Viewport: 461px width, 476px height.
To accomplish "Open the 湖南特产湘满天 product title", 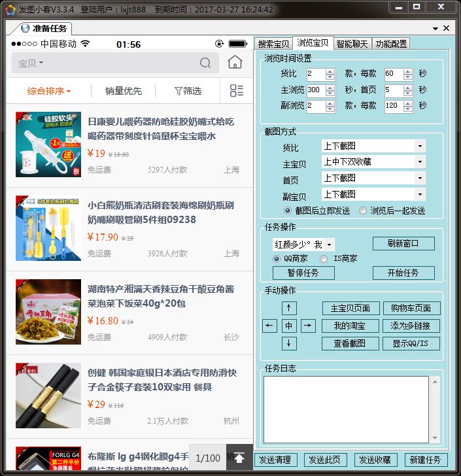I will (x=161, y=296).
